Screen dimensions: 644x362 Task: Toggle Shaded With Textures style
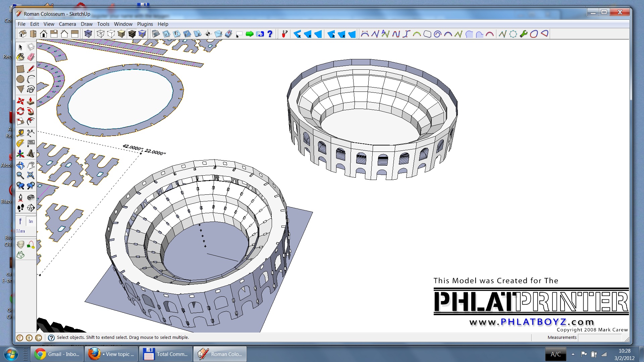[x=132, y=34]
